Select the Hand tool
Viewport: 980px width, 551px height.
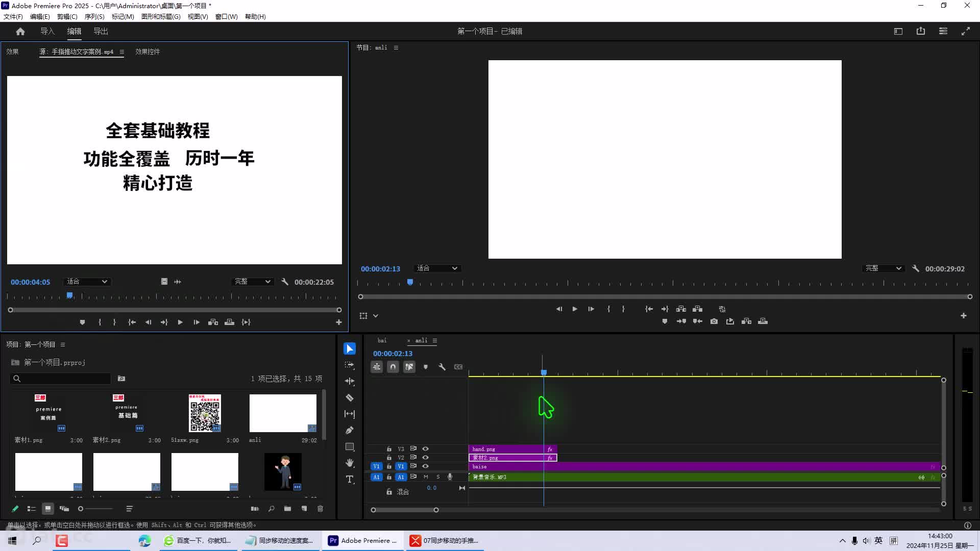(350, 463)
